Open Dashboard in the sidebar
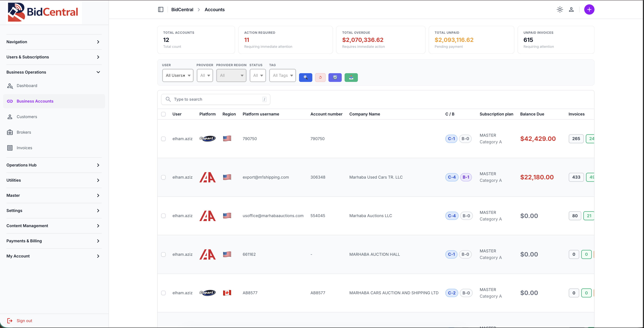Image resolution: width=644 pixels, height=328 pixels. coord(54,86)
